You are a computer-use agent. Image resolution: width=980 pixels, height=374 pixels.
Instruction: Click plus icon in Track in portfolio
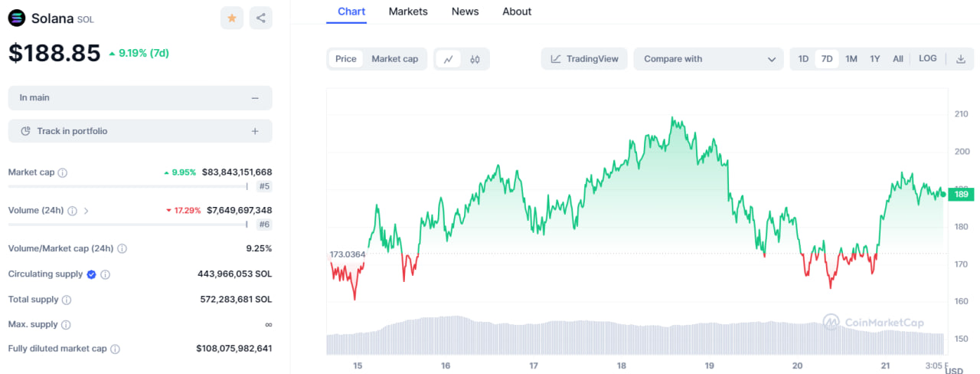pos(255,131)
